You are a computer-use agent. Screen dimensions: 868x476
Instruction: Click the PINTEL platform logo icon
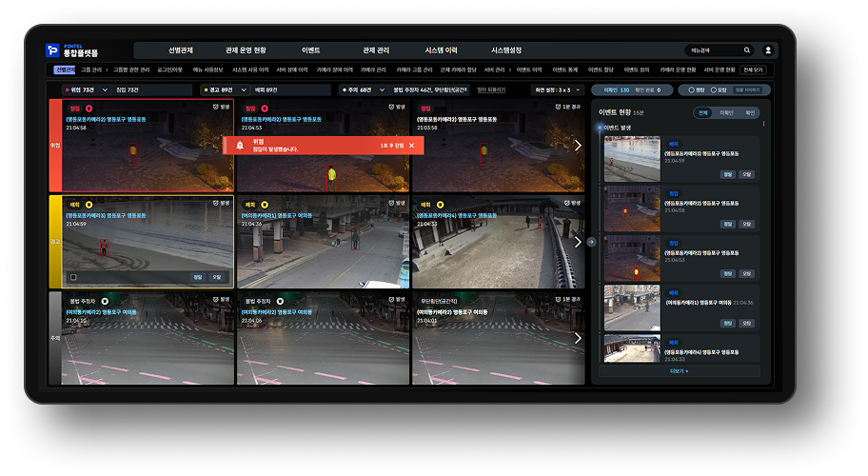click(x=53, y=50)
